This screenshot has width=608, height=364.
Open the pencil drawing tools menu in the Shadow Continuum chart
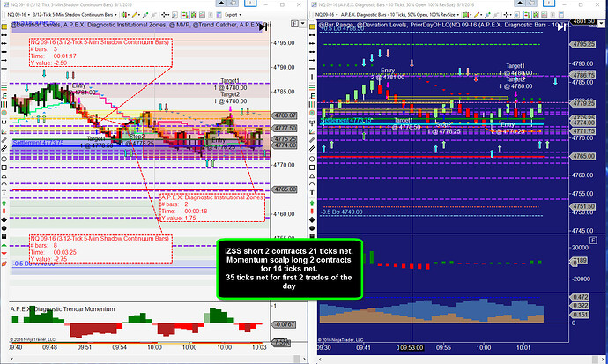tap(136, 15)
